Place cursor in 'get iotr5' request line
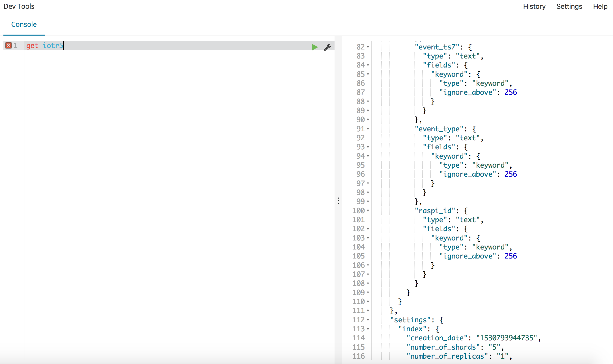 tap(45, 46)
